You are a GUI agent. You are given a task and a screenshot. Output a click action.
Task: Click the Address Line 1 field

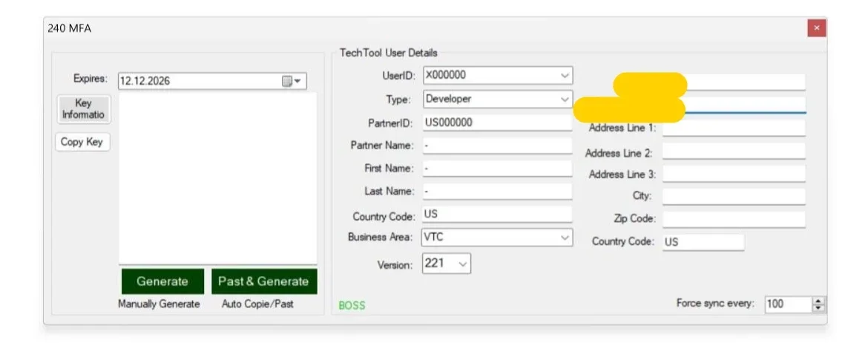(733, 128)
